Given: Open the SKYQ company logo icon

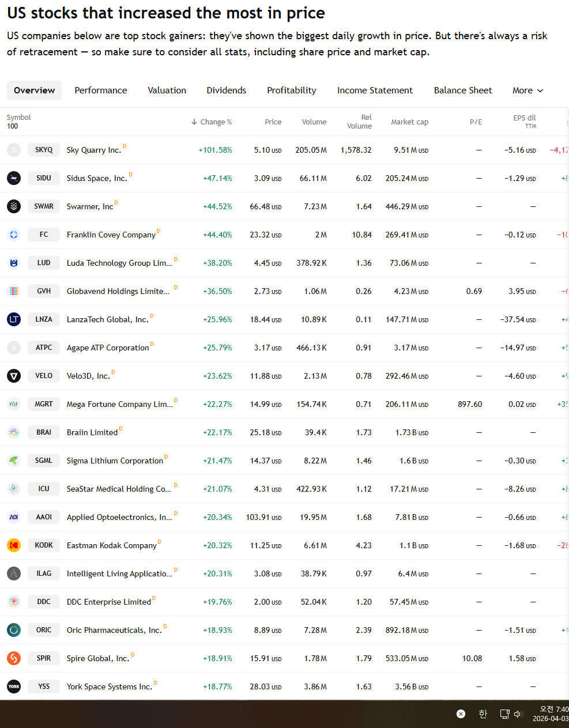Looking at the screenshot, I should 14,150.
